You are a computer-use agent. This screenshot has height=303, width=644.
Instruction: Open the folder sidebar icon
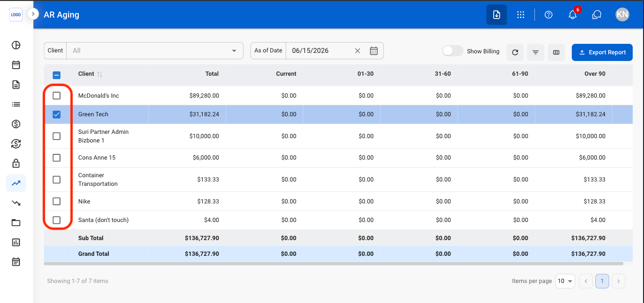(16, 222)
